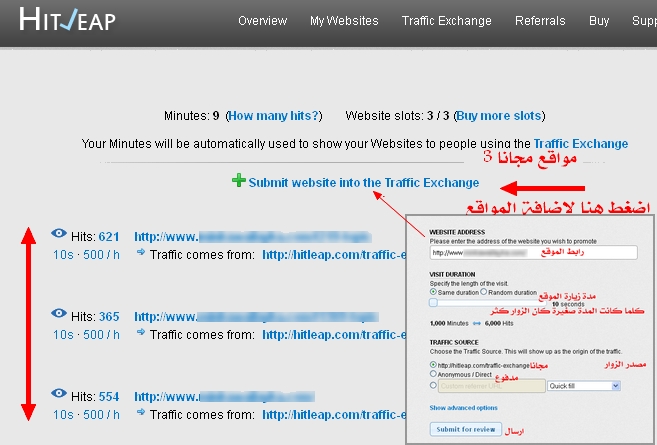Click the Minutes: 9 text
Viewport: 657px width, 445px height.
[191, 116]
